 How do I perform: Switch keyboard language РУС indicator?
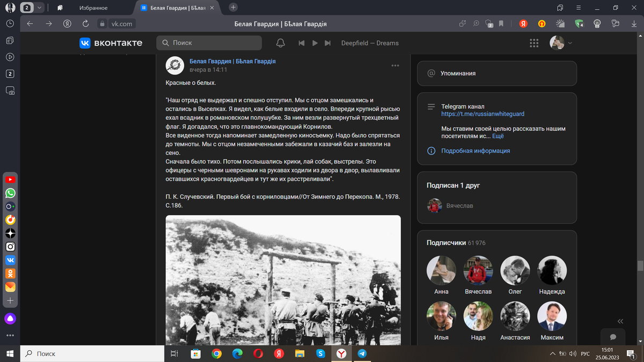586,353
